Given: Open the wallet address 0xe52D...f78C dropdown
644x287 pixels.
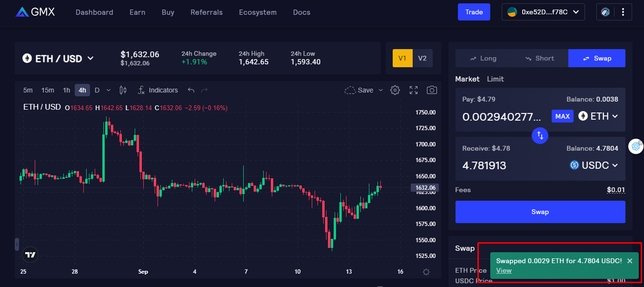Looking at the screenshot, I should tap(543, 12).
